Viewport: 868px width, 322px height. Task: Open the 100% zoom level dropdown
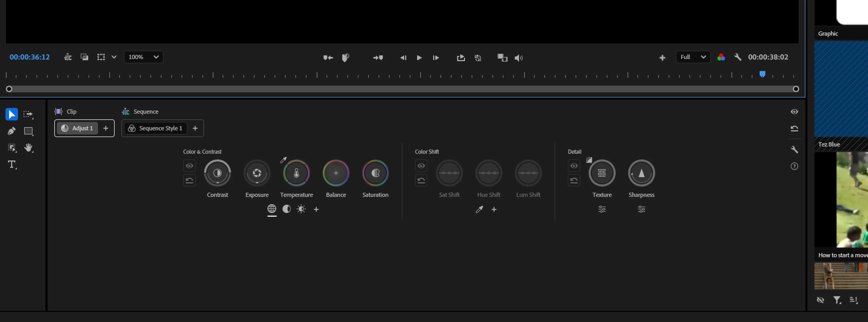143,57
